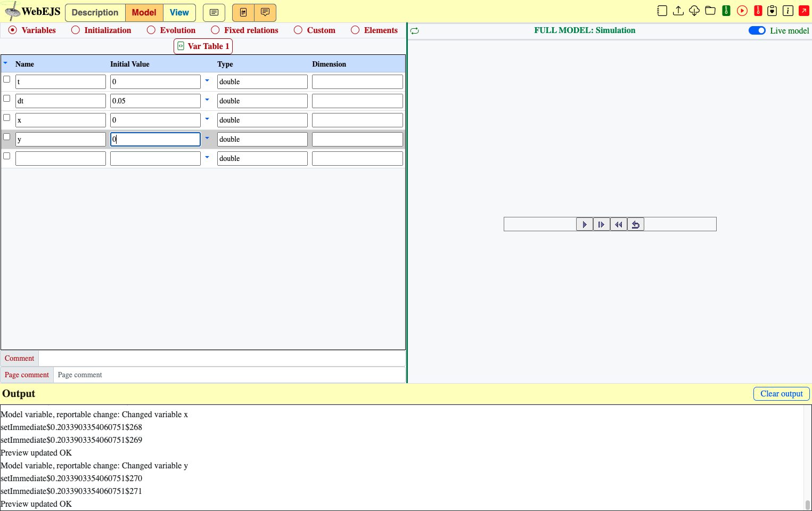Click the Comment label button
812x511 pixels.
click(19, 359)
